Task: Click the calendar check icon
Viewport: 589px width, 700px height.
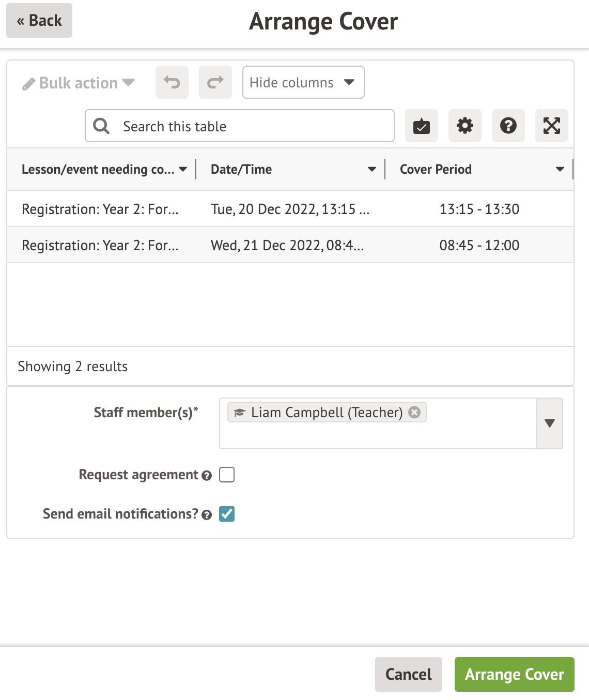Action: tap(421, 126)
